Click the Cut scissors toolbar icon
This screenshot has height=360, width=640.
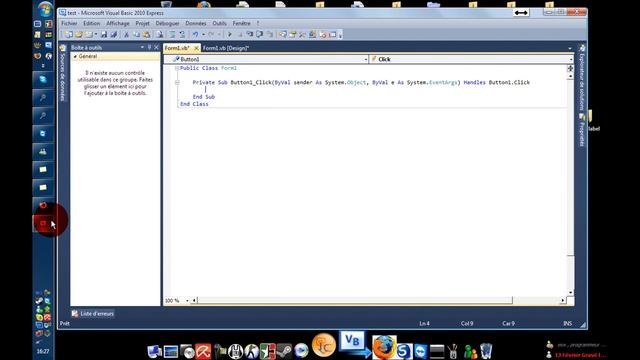tap(127, 35)
